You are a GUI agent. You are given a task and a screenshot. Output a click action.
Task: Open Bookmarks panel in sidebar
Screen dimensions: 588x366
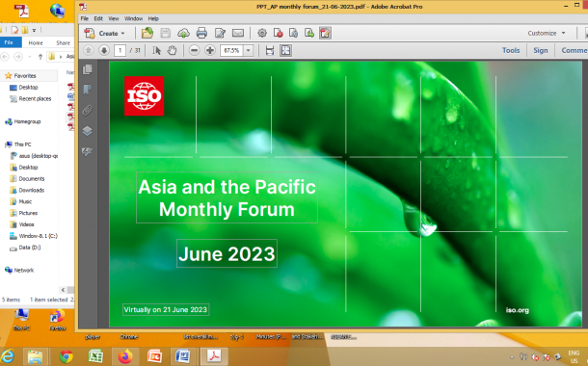88,90
